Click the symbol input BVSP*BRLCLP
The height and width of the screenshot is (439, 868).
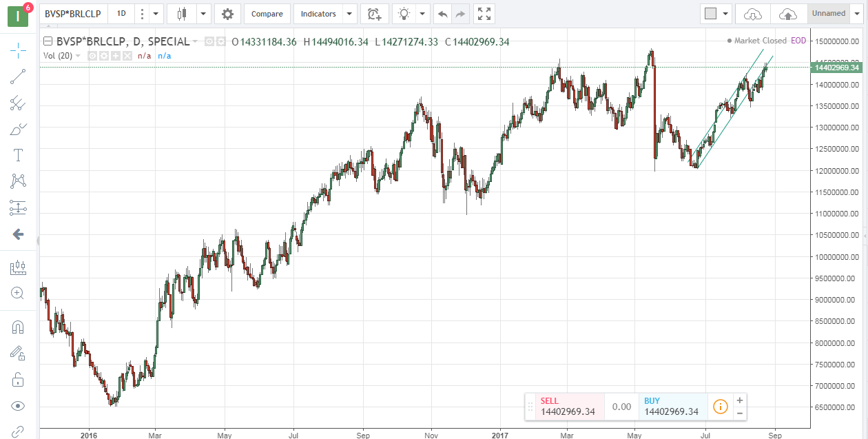(72, 14)
